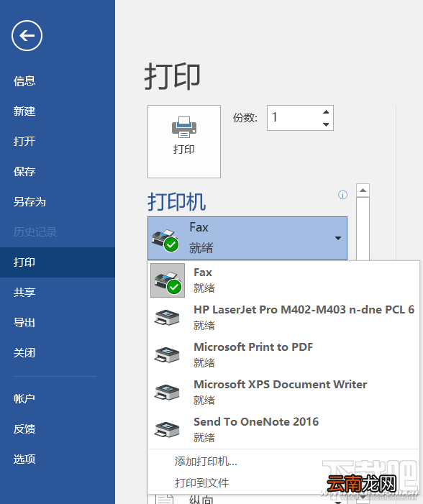
Task: Click the Fax icon in the selected printer box
Action: tap(165, 240)
